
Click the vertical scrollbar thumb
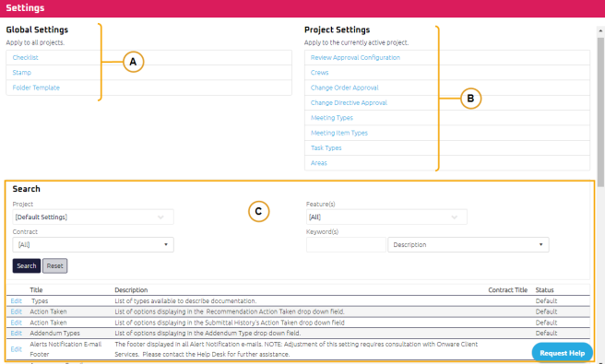pyautogui.click(x=600, y=112)
